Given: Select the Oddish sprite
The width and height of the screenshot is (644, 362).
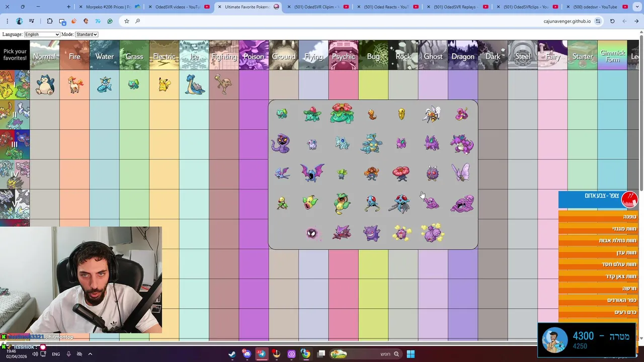Looking at the screenshot, I should pyautogui.click(x=342, y=174).
